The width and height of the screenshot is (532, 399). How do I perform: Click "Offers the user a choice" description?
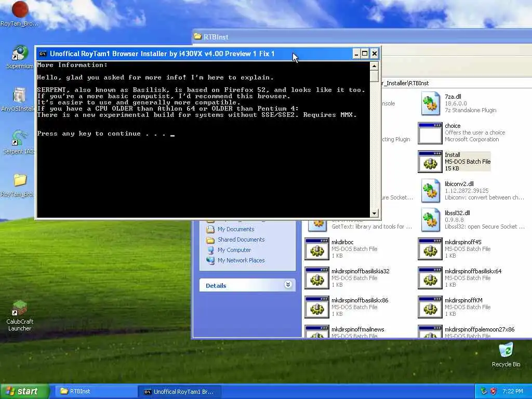click(475, 132)
